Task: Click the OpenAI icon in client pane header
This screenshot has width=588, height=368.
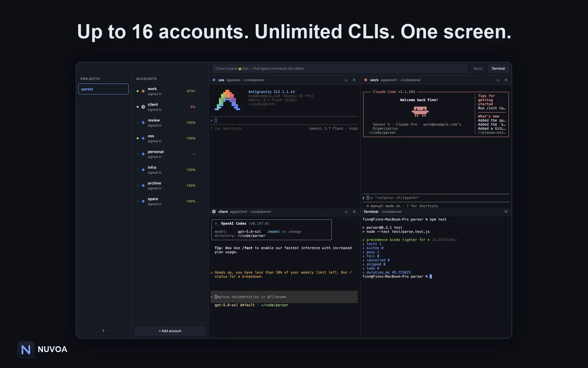Action: pyautogui.click(x=214, y=212)
